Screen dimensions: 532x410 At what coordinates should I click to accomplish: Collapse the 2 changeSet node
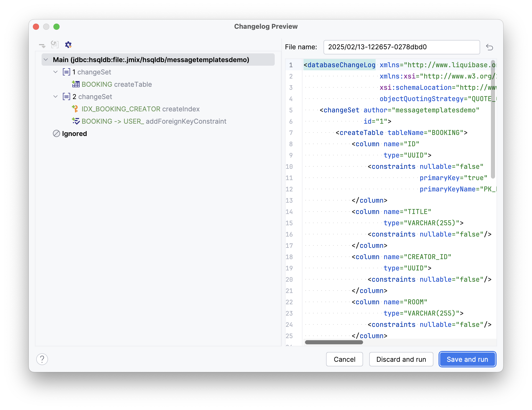tap(55, 96)
